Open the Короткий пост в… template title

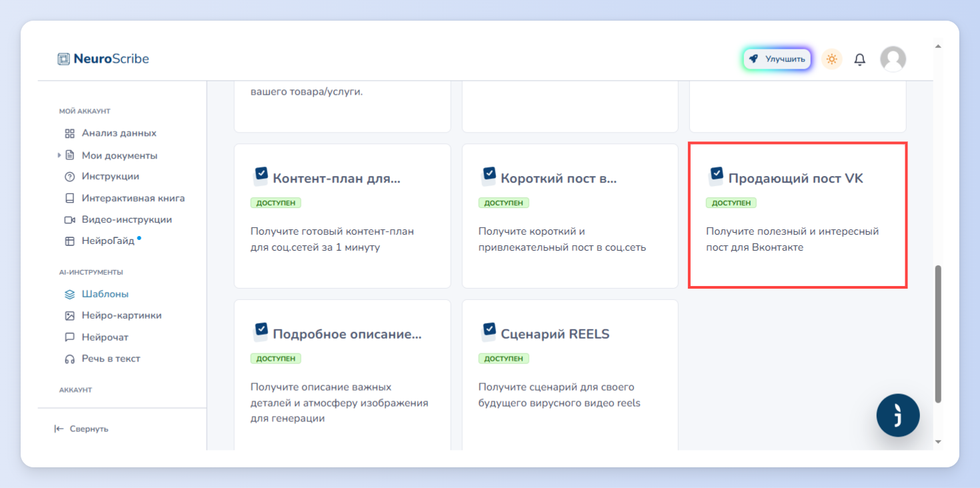pos(559,179)
